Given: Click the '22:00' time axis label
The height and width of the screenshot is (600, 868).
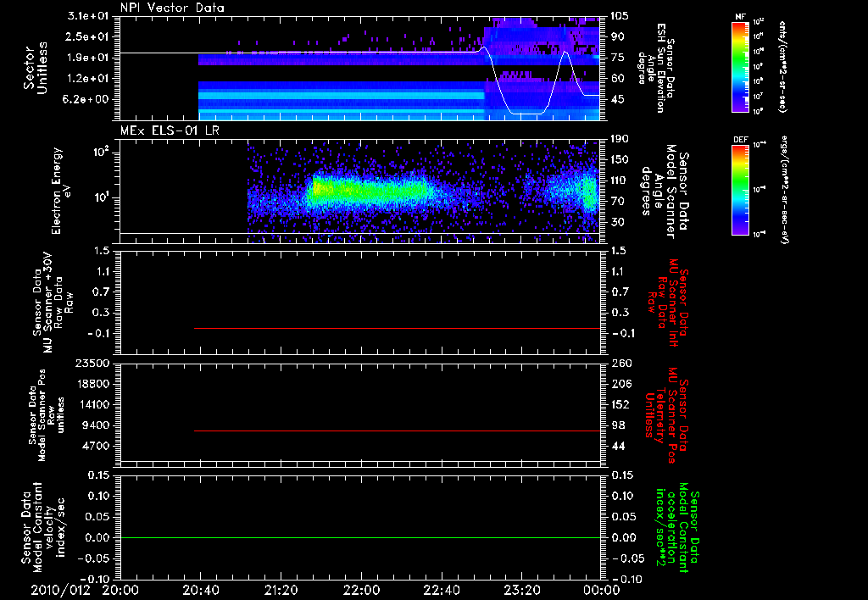Looking at the screenshot, I should [x=361, y=590].
